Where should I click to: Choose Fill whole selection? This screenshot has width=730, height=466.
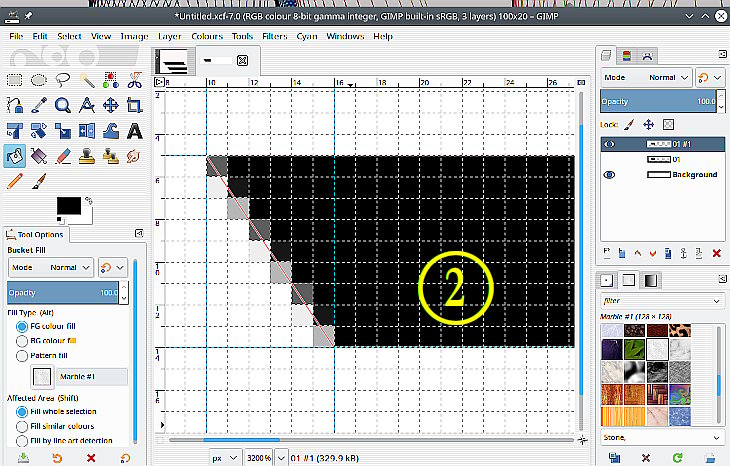(x=21, y=412)
